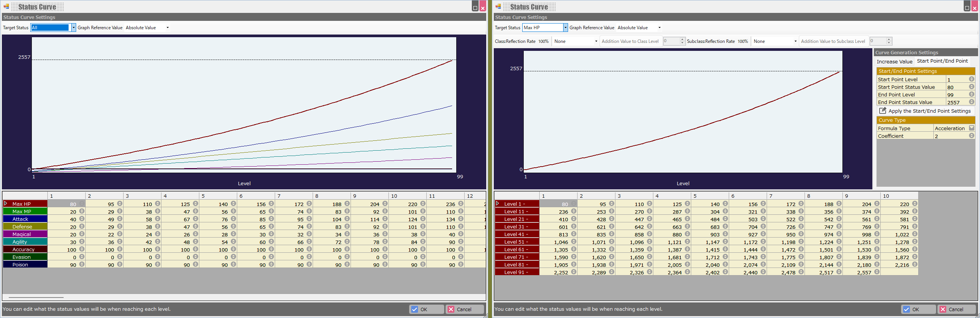Open the Target Status dropdown showing Max HP

[565, 28]
